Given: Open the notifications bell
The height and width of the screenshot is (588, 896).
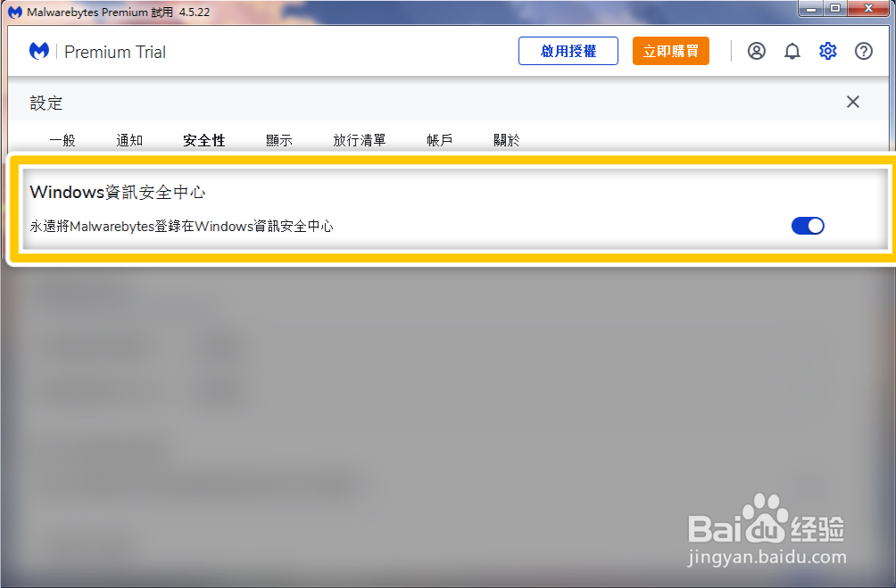Looking at the screenshot, I should [792, 52].
